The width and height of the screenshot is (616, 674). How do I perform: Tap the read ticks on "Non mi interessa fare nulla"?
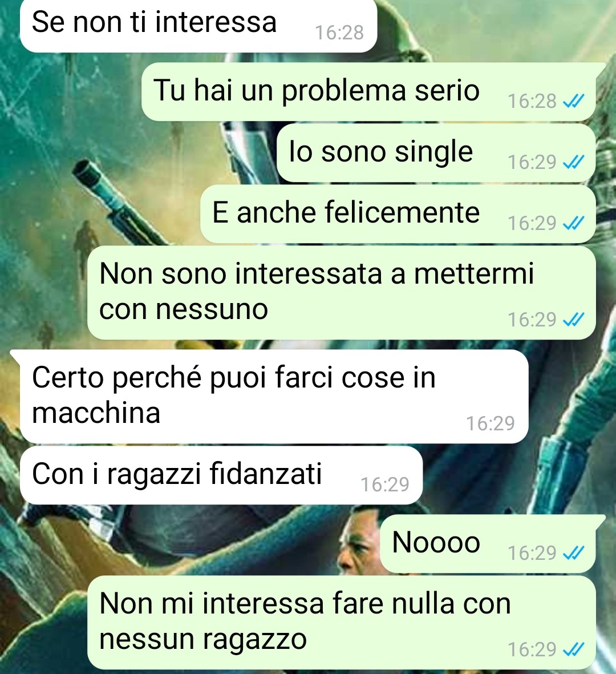[x=573, y=649]
